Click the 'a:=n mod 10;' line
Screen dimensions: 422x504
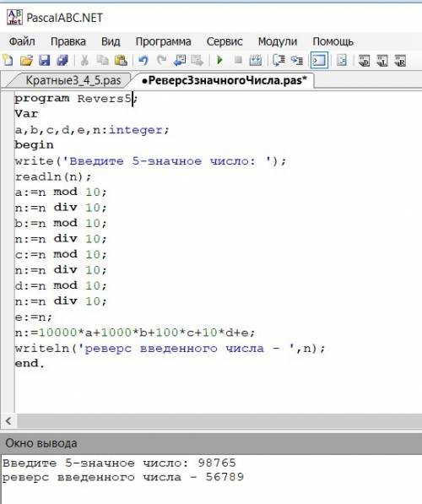[61, 192]
